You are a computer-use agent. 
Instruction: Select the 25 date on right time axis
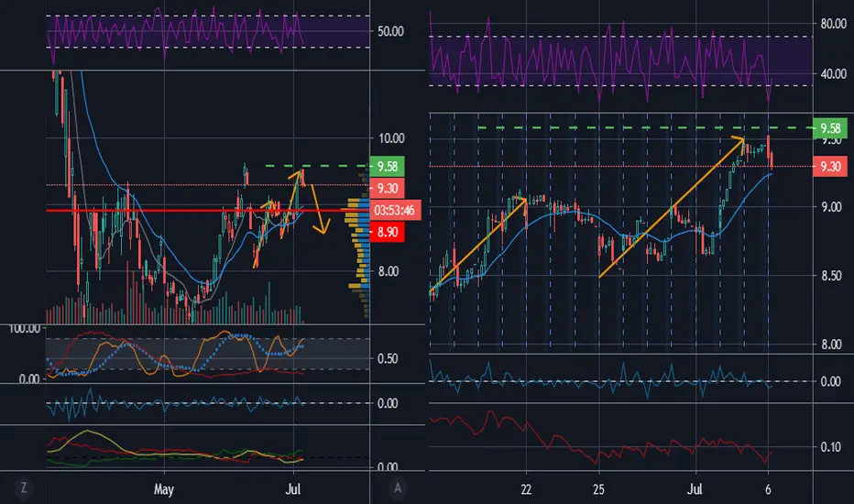pyautogui.click(x=598, y=489)
